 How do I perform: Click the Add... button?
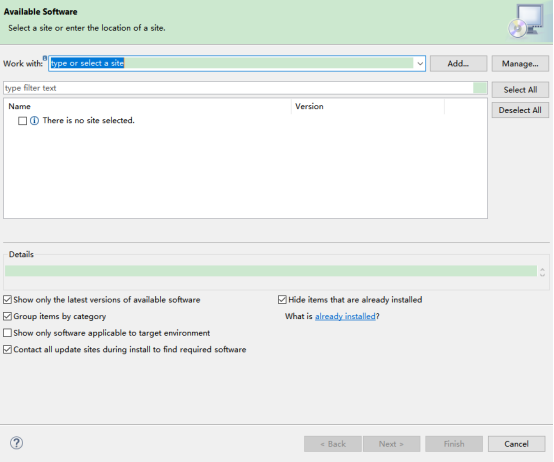[x=458, y=64]
